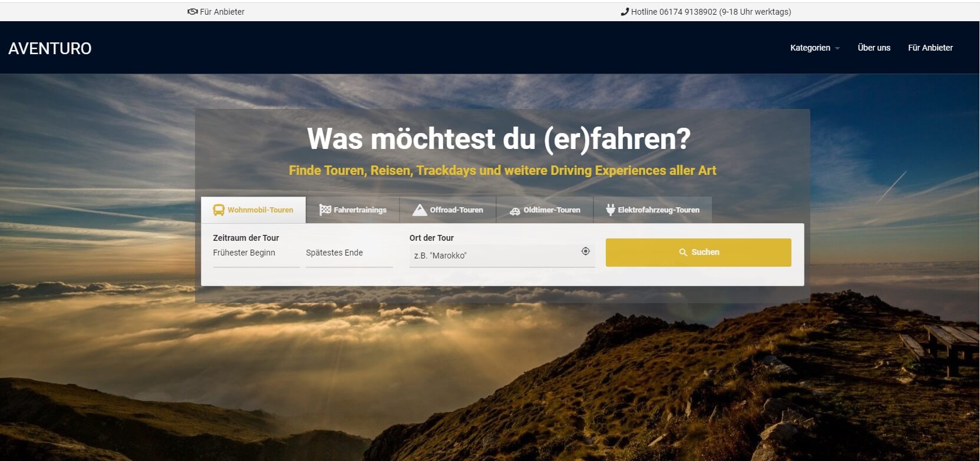Open the Kategorien dropdown menu

(810, 48)
